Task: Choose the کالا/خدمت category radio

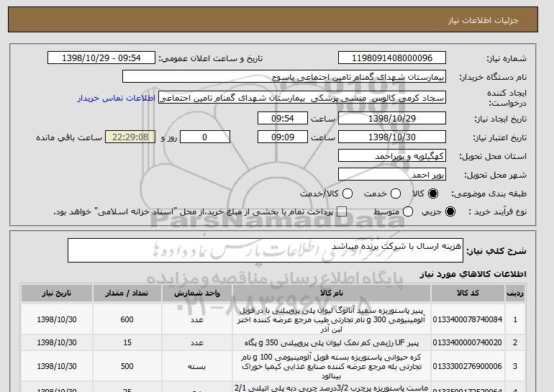Action: [x=348, y=193]
